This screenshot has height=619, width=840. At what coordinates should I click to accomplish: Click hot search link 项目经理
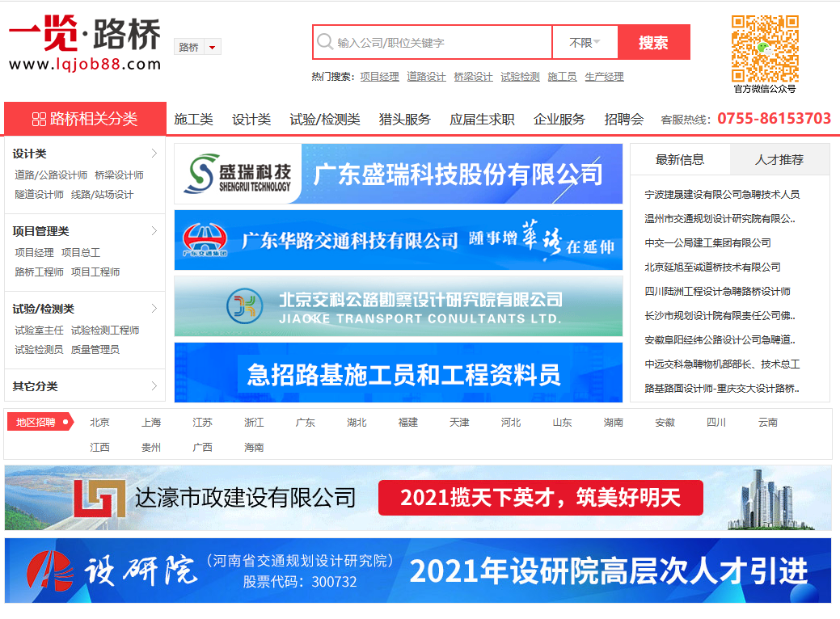(379, 77)
